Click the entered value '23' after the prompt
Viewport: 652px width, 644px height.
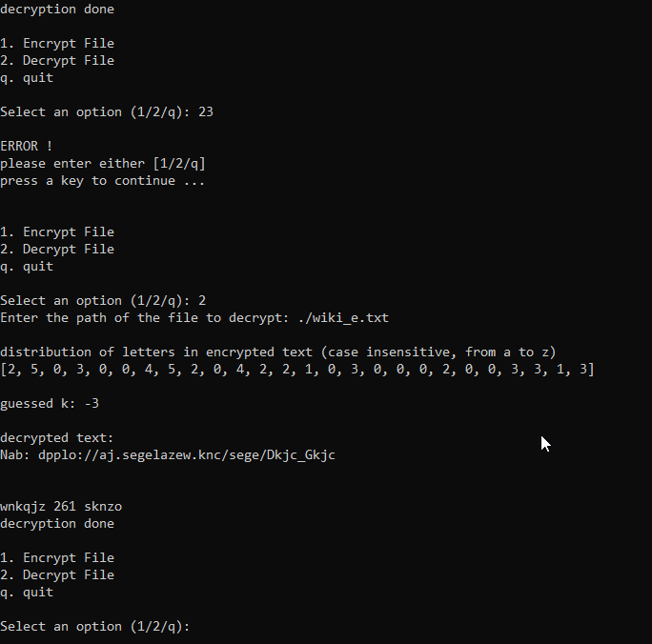coord(205,112)
